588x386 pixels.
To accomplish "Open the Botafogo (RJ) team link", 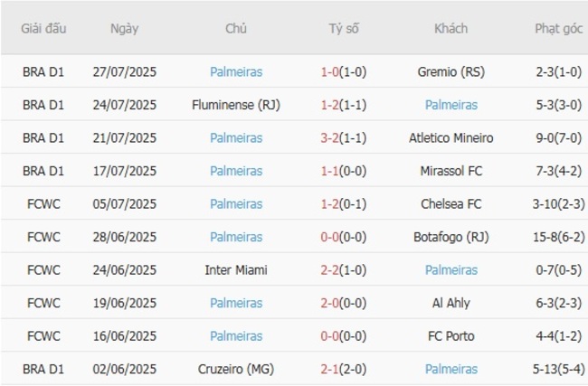I will coord(450,237).
